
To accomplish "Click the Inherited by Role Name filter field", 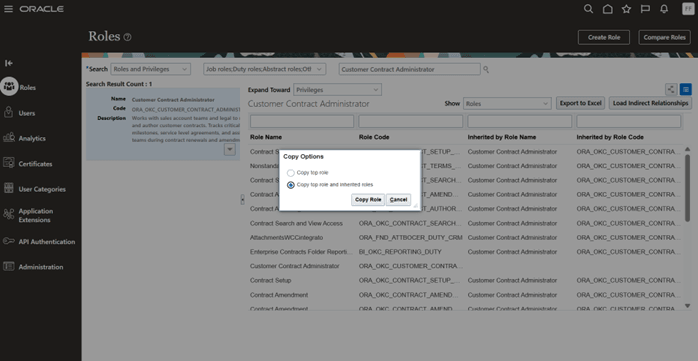I will pyautogui.click(x=519, y=121).
